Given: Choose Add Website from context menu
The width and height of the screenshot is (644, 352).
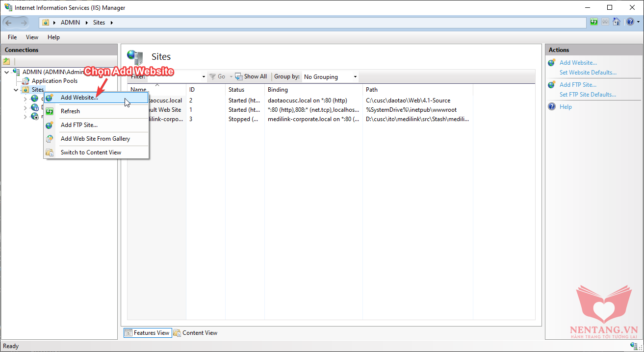Looking at the screenshot, I should (x=79, y=98).
